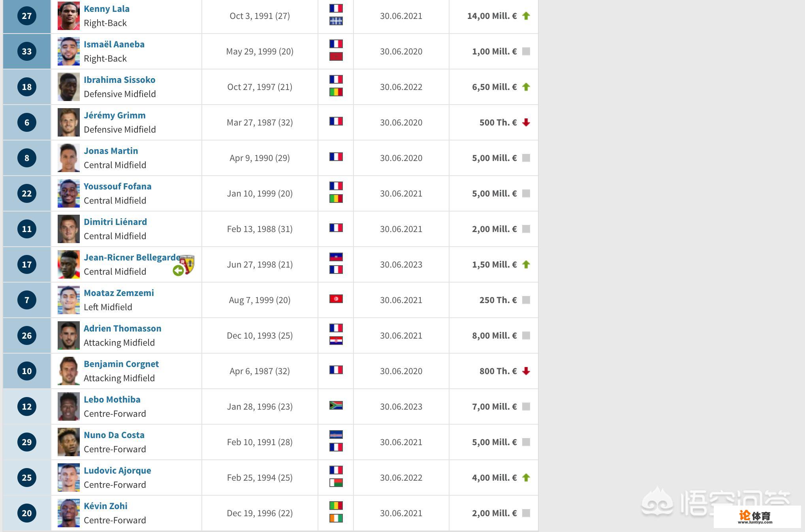
Task: Open Youssouf Fofana's profile link
Action: click(x=117, y=186)
